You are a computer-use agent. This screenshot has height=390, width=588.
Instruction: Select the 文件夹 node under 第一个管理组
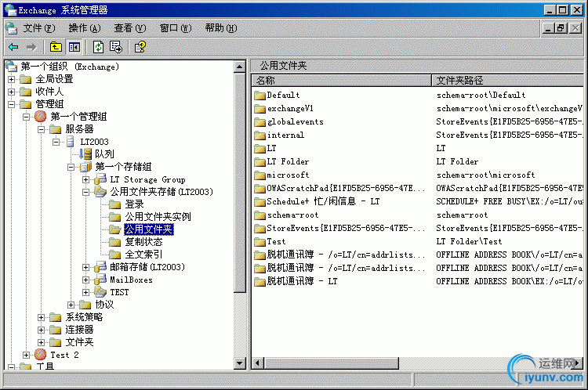point(79,342)
